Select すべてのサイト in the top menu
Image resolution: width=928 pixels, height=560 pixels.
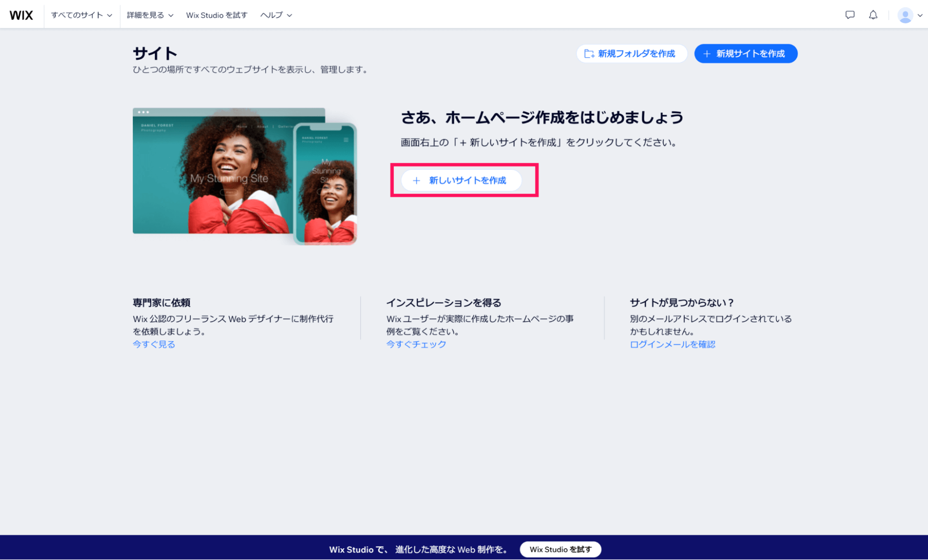[77, 14]
